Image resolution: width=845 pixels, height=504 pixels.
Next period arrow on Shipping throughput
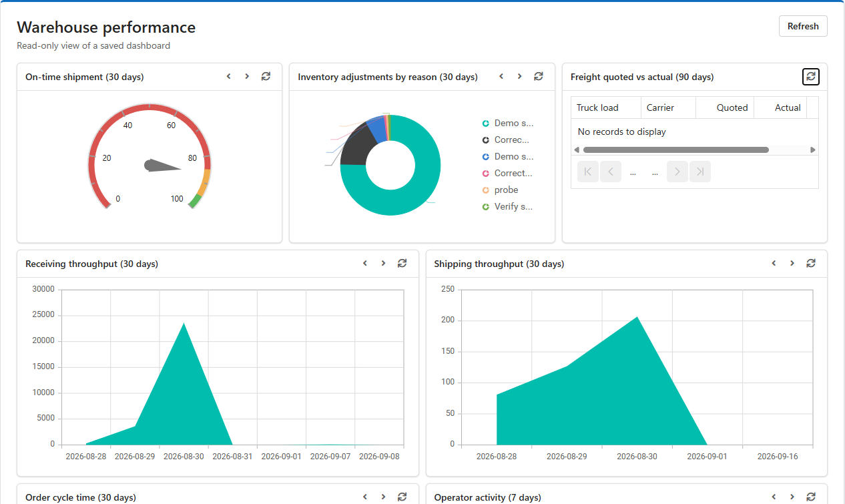coord(792,264)
